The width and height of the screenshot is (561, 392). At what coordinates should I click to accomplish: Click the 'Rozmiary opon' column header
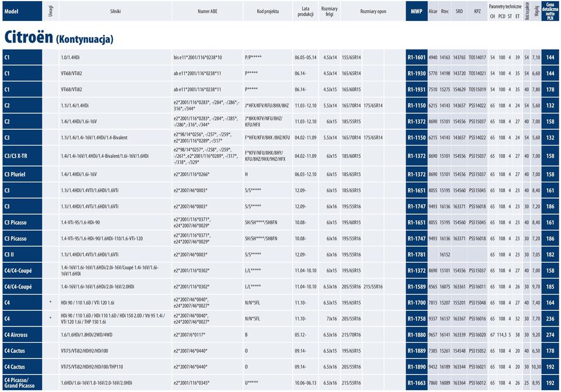tap(373, 11)
